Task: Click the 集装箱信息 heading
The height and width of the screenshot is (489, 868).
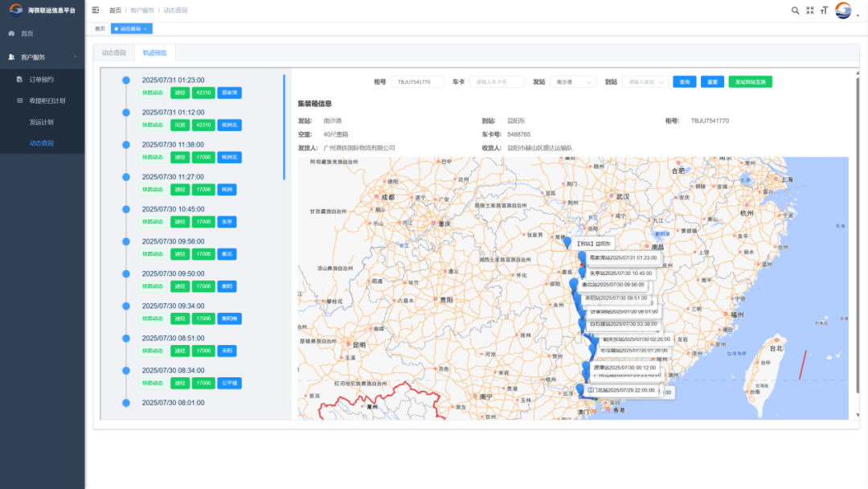Action: point(315,104)
